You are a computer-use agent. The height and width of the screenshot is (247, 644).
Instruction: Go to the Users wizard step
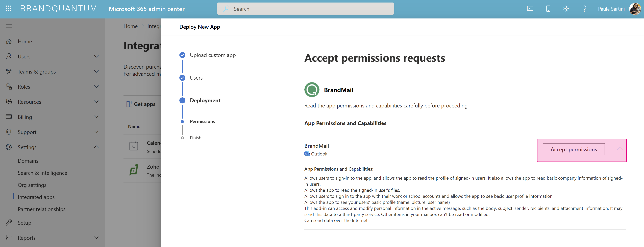[x=196, y=78]
